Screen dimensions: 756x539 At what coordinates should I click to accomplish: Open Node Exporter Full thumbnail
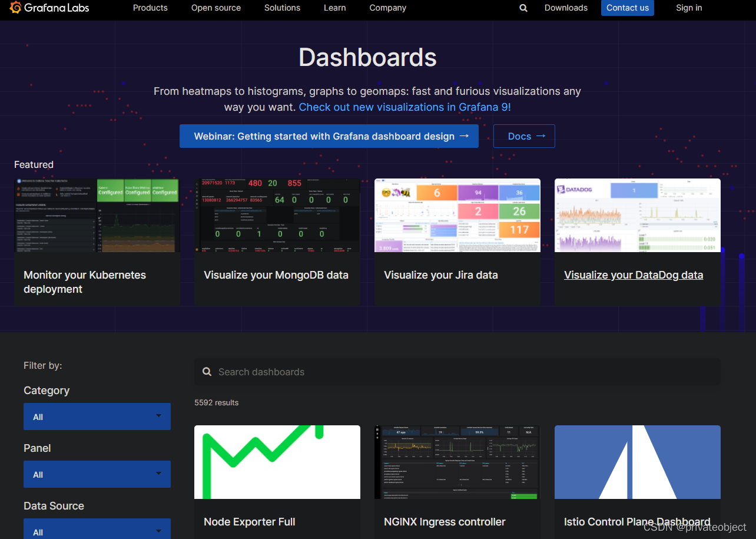(277, 462)
